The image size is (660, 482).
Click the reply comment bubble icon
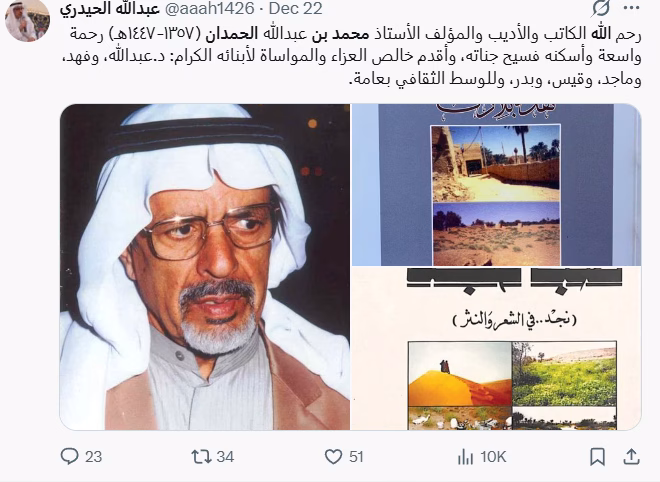pyautogui.click(x=69, y=456)
